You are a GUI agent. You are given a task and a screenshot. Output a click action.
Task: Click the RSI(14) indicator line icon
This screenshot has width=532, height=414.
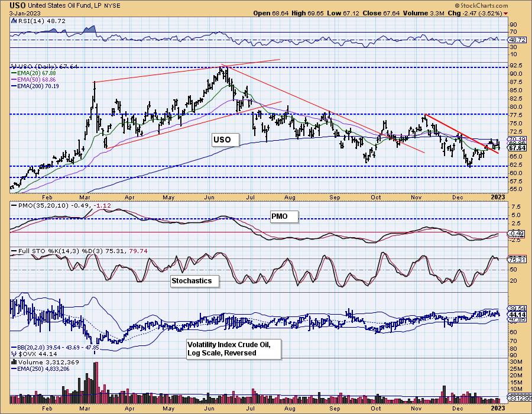[13, 21]
